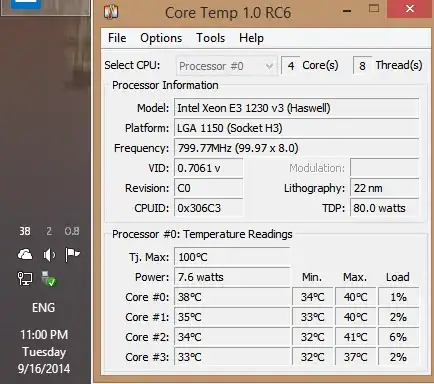The image size is (434, 384).
Task: Click the ENG language indicator
Action: 44,308
